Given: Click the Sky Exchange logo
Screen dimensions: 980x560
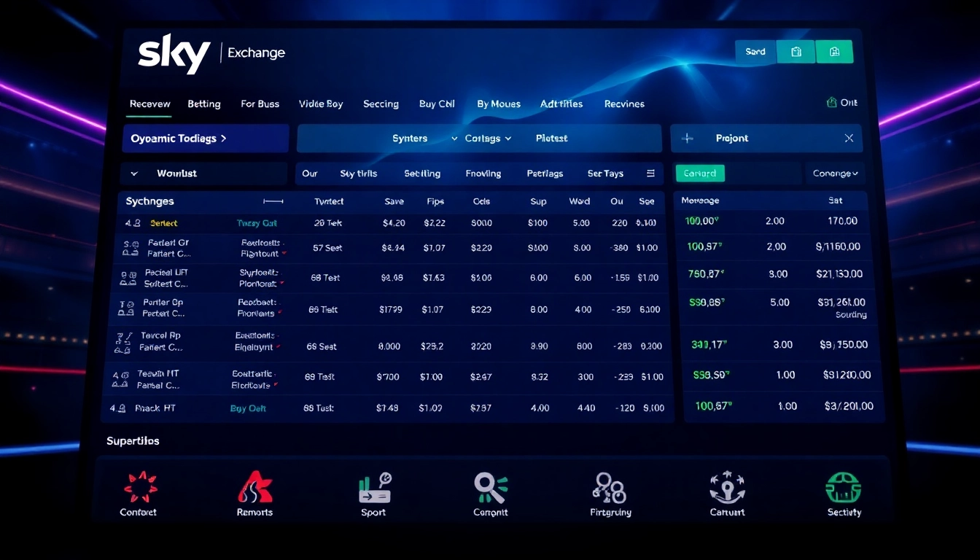Looking at the screenshot, I should (211, 53).
